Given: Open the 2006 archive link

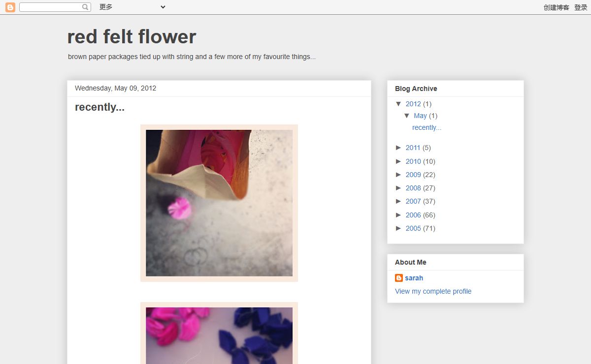Looking at the screenshot, I should click(413, 215).
